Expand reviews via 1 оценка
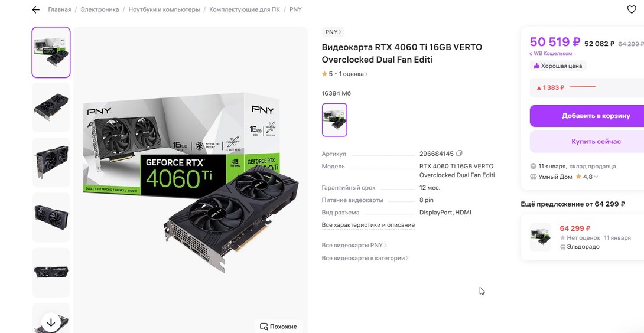Viewport: 644px width, 333px height. [x=353, y=74]
